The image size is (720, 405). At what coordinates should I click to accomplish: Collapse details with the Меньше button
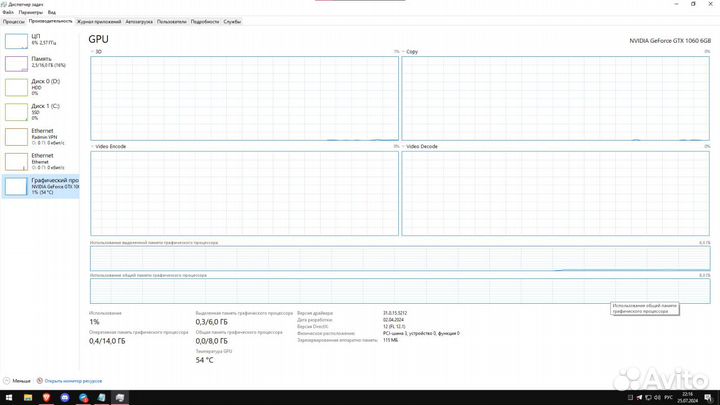pos(17,381)
